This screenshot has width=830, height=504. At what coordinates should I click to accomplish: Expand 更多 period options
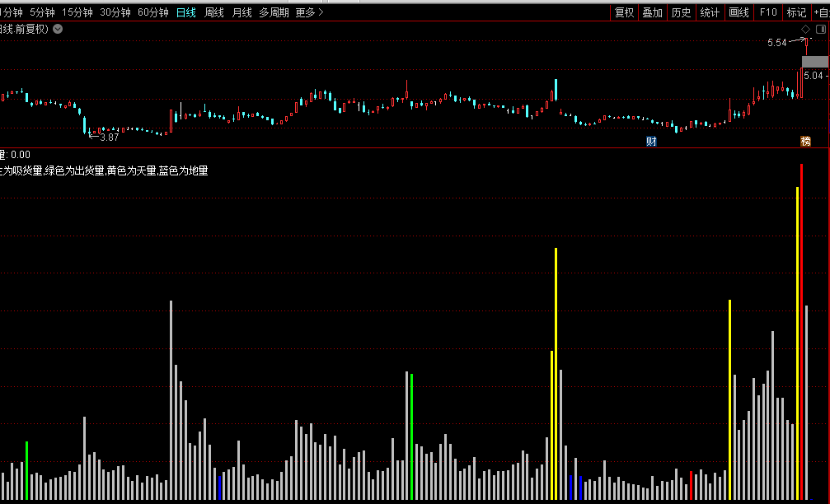pyautogui.click(x=309, y=12)
